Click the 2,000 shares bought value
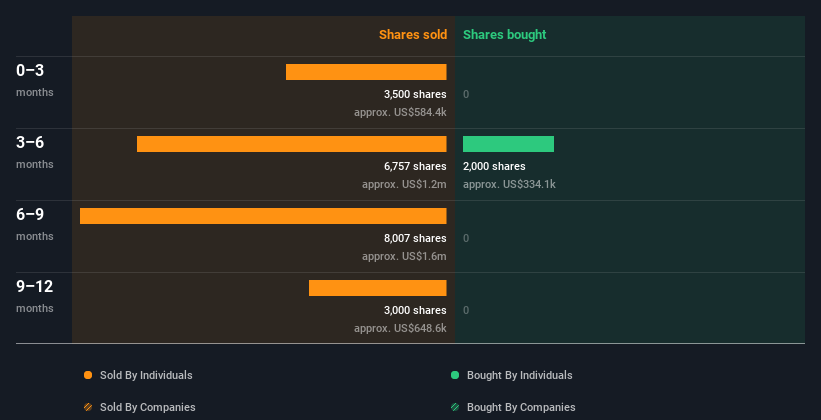The height and width of the screenshot is (420, 821). coord(494,166)
